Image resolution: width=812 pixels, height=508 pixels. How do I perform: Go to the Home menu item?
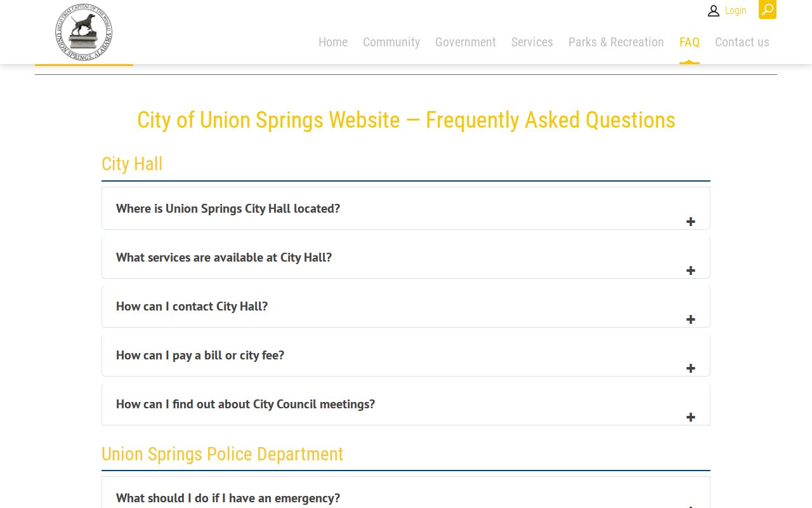[333, 42]
